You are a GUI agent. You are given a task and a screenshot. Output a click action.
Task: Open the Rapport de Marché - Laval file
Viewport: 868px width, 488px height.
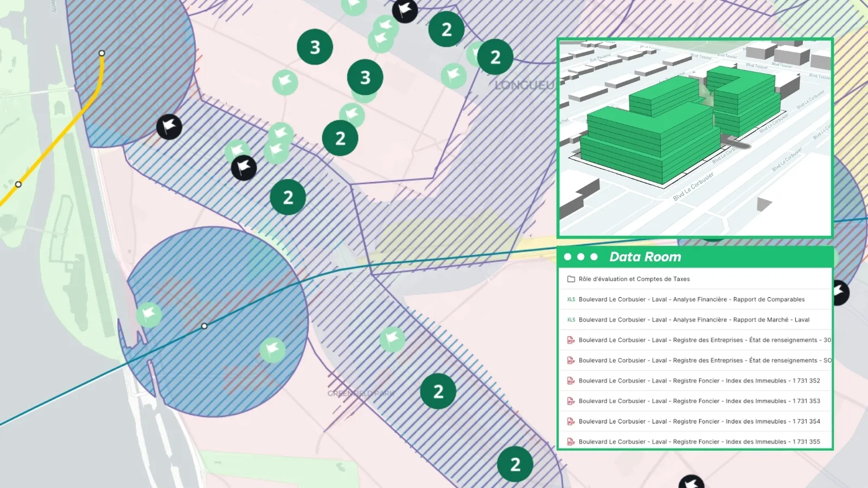[694, 320]
